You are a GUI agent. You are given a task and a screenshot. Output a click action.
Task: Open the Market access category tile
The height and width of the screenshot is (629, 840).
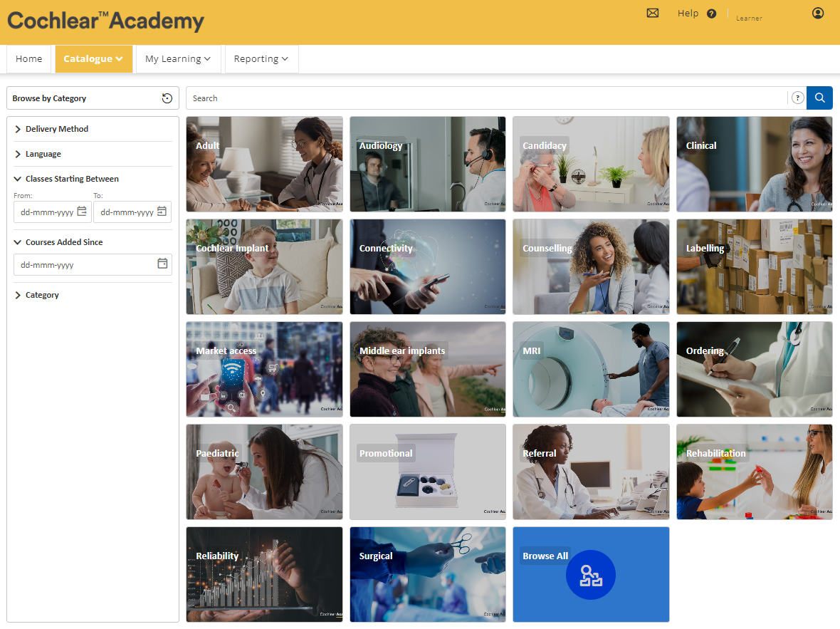[265, 370]
